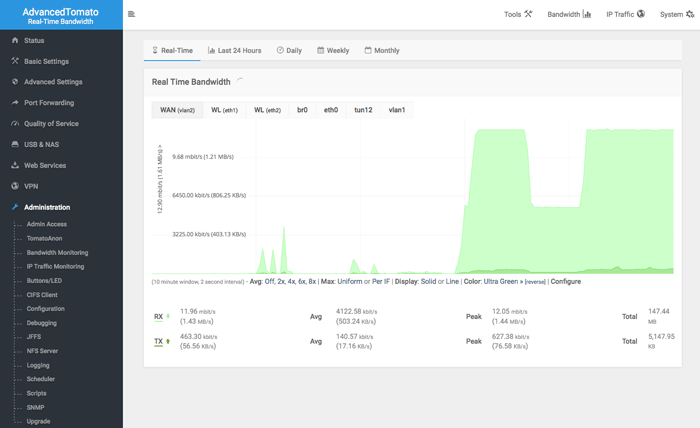Screen dimensions: 700x428
Task: Click the Configure link
Action: pyautogui.click(x=566, y=282)
